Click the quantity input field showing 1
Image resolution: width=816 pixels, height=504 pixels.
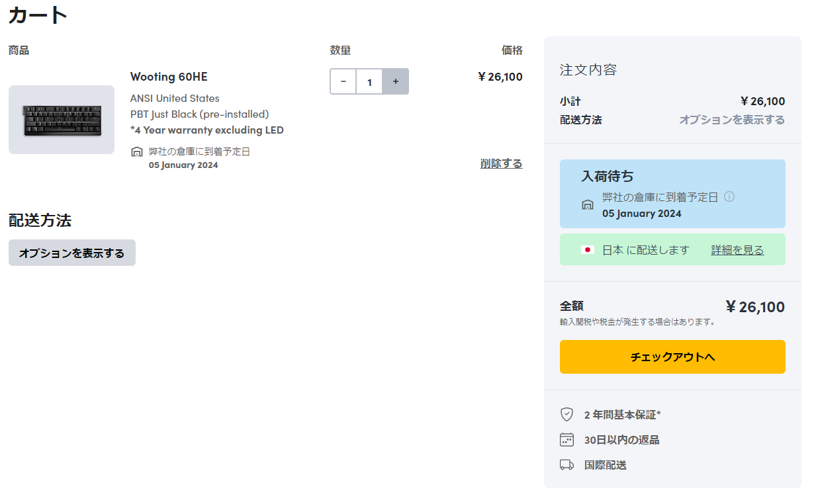coord(369,81)
